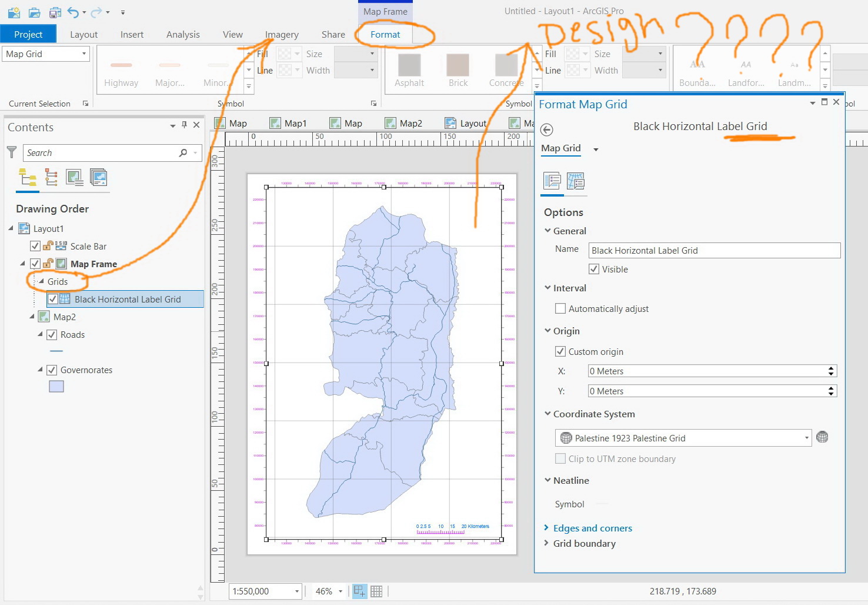The height and width of the screenshot is (605, 868).
Task: Uncheck the Visible checkbox for the grid
Action: (594, 269)
